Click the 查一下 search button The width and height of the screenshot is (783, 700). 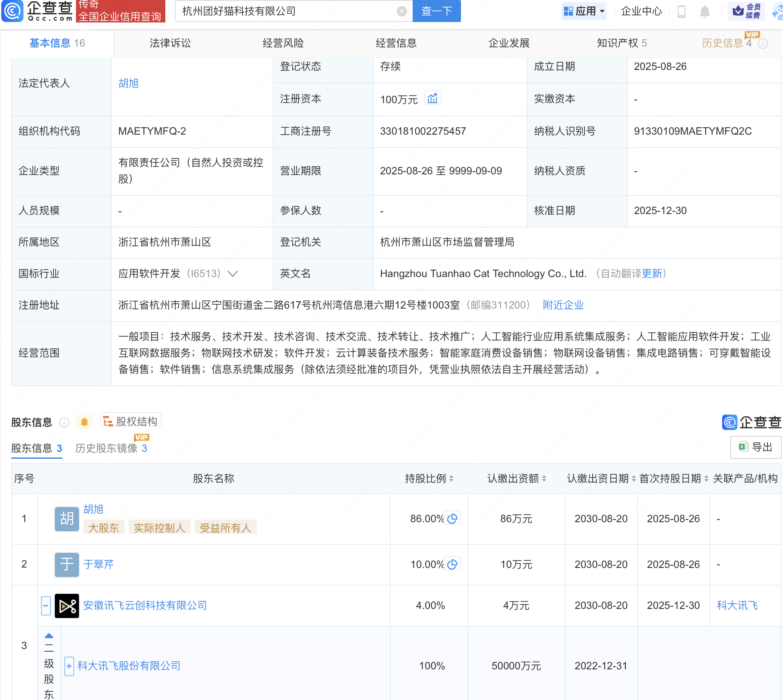click(436, 11)
